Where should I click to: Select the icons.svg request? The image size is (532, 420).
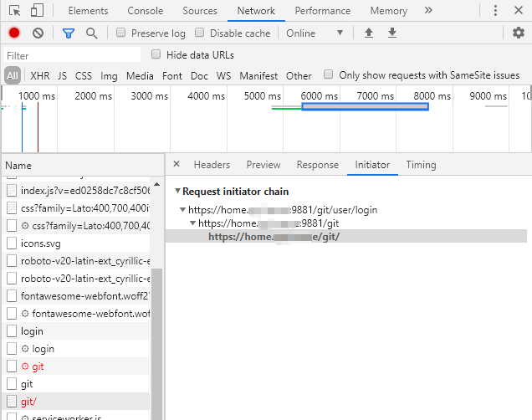point(76,243)
